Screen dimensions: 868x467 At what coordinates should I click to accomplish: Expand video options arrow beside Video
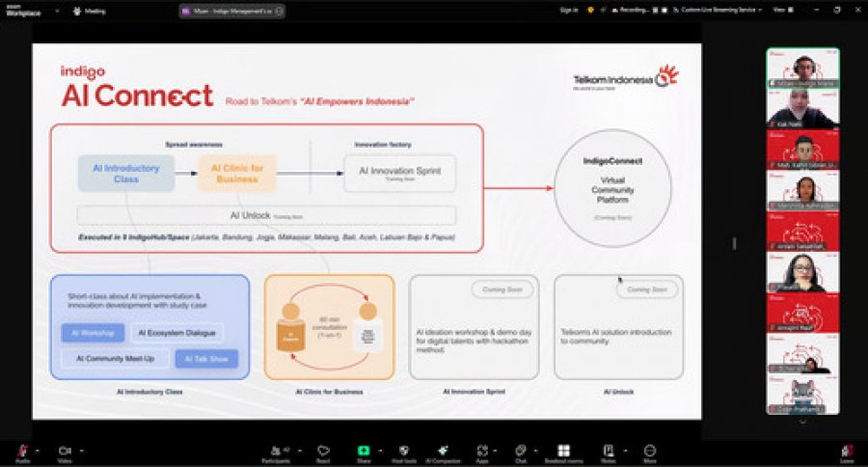coord(81,451)
